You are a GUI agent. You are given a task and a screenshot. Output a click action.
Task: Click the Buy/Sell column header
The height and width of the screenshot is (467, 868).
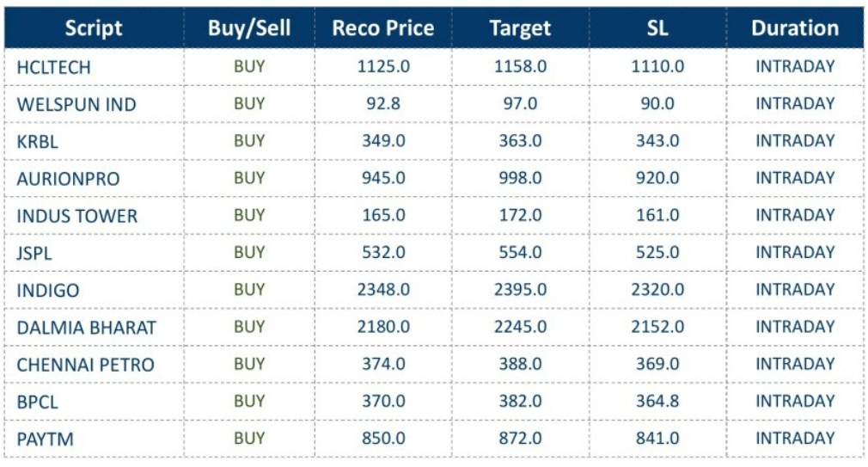(249, 28)
